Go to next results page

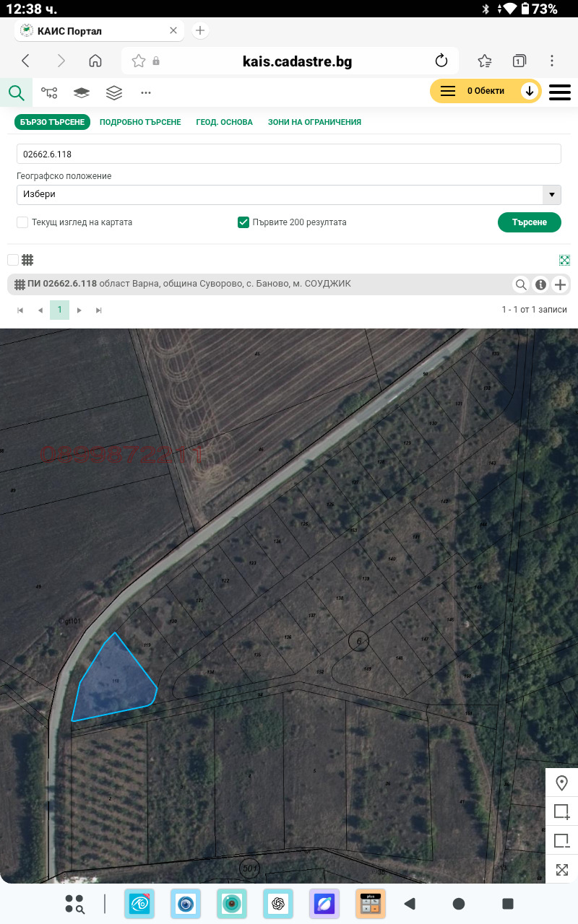click(79, 310)
